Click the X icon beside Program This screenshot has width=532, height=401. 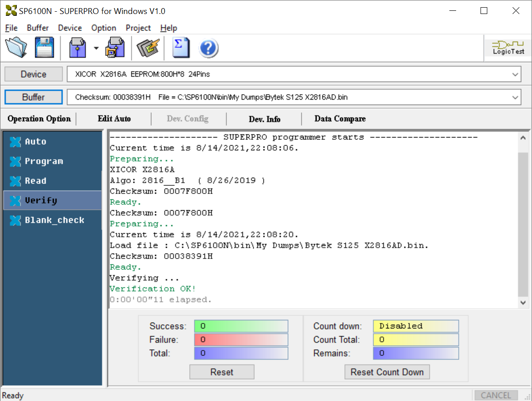coord(15,161)
